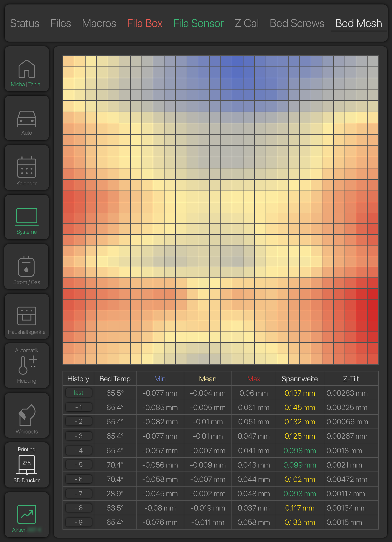Image resolution: width=392 pixels, height=542 pixels.
Task: Load history entry - 7
Action: (x=78, y=494)
